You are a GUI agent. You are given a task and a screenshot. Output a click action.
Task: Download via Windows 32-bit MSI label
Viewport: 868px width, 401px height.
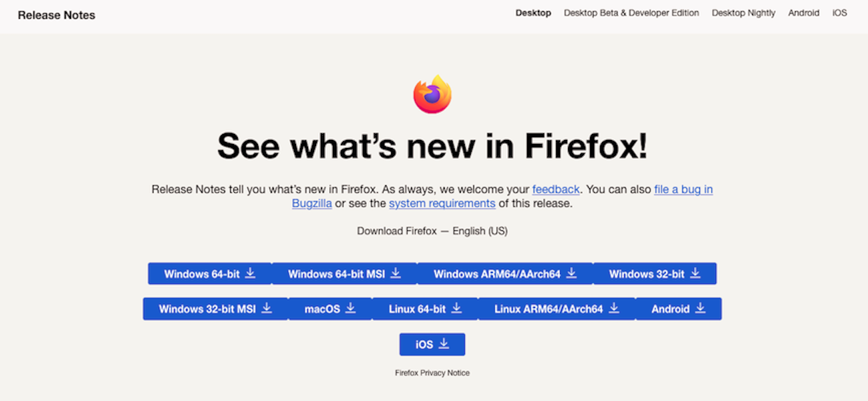[207, 309]
